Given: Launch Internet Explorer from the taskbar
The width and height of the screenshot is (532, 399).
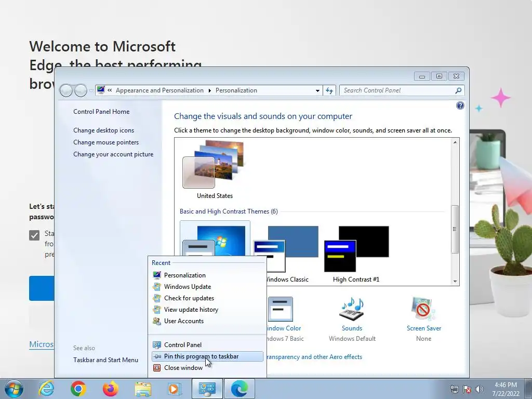Looking at the screenshot, I should click(x=46, y=389).
